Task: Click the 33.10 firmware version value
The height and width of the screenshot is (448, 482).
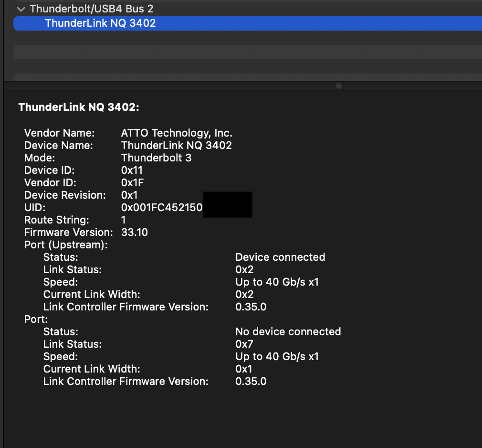Action: [134, 232]
